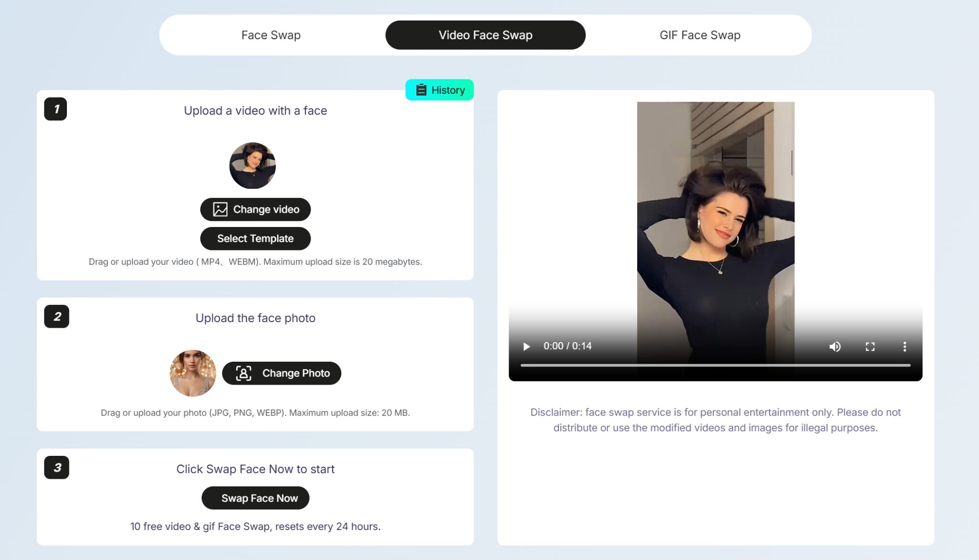This screenshot has height=560, width=979.
Task: Click the Change Photo button label
Action: tap(296, 373)
